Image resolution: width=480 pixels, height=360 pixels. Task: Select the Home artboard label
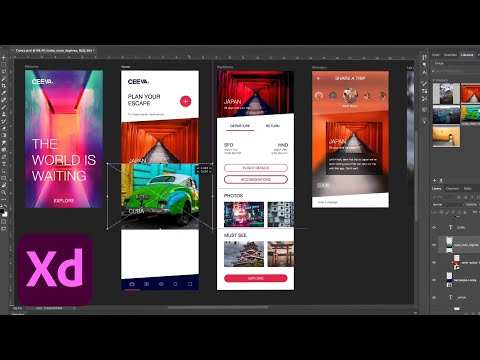[126, 67]
